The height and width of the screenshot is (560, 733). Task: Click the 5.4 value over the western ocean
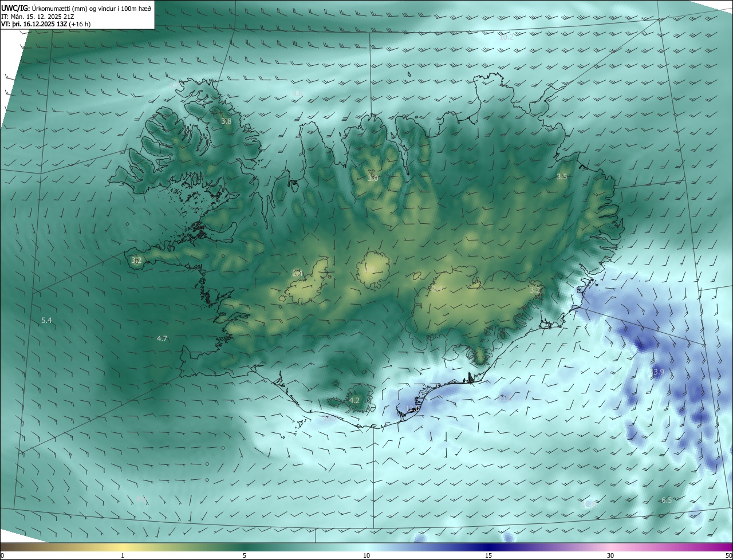[x=47, y=320]
